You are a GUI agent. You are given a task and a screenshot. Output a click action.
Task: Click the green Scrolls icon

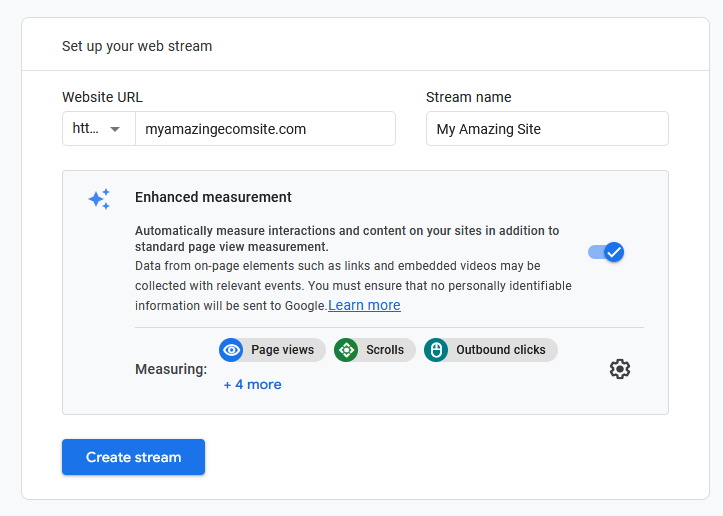point(347,350)
